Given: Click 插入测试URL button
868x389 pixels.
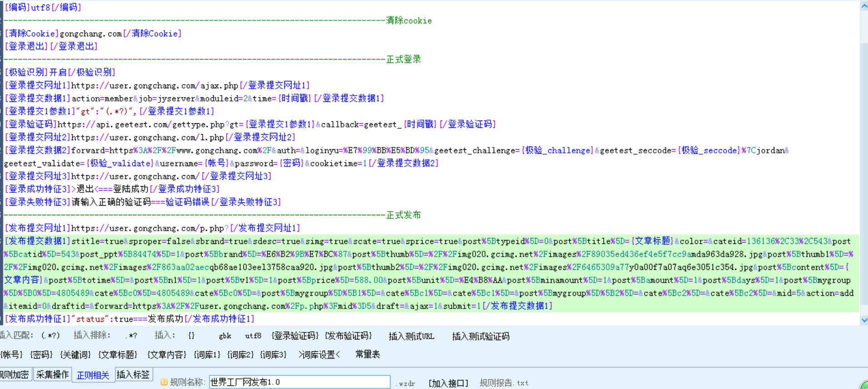Looking at the screenshot, I should [411, 336].
